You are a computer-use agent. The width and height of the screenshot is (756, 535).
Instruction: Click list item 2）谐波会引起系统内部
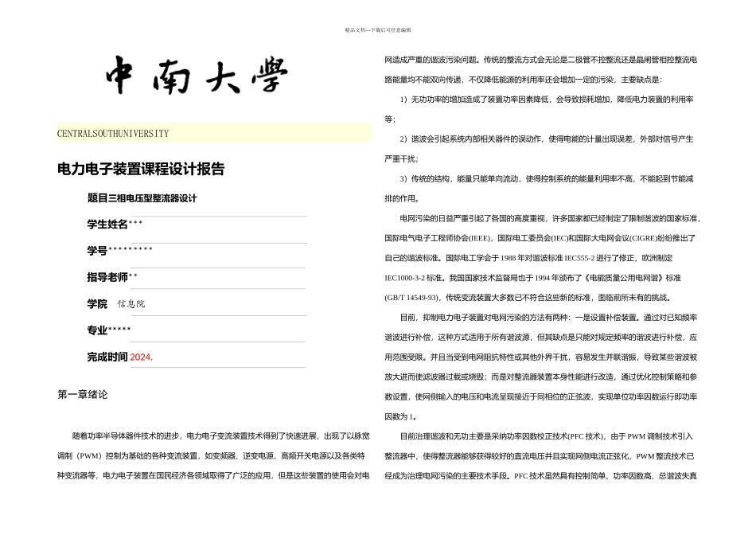[x=547, y=139]
